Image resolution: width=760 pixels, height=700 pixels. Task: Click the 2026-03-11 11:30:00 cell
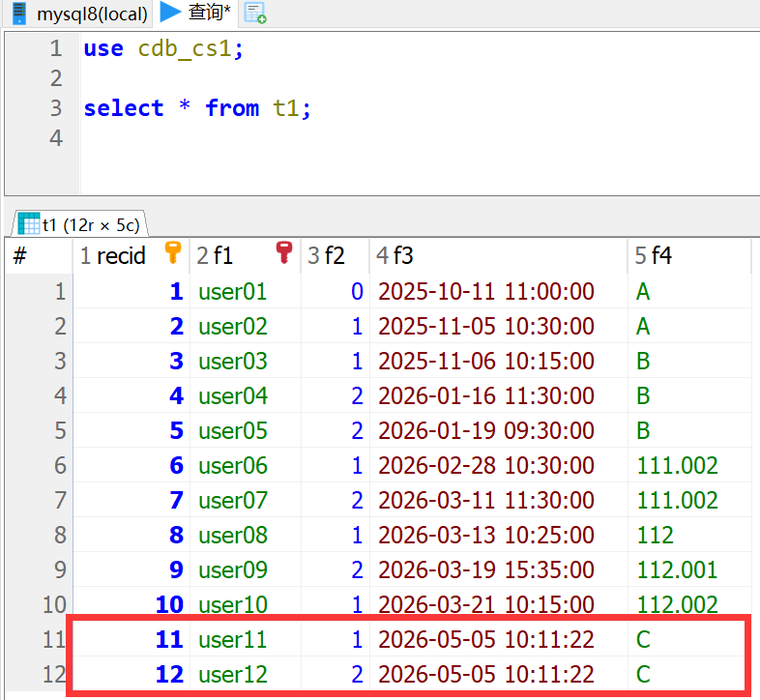499,500
